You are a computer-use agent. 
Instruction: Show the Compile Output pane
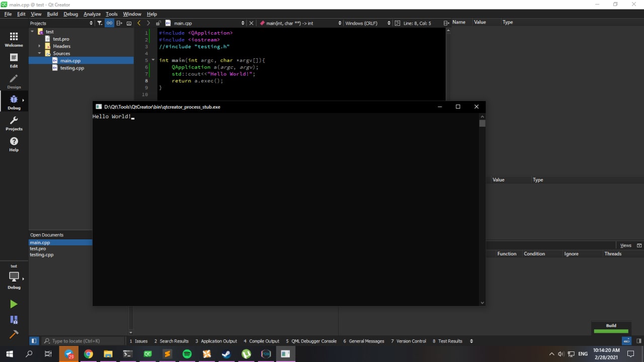coord(262,341)
